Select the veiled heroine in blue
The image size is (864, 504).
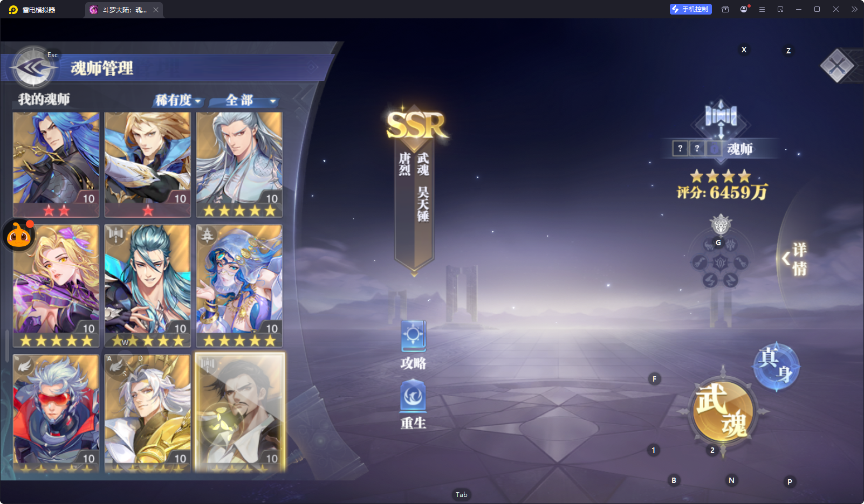[239, 286]
